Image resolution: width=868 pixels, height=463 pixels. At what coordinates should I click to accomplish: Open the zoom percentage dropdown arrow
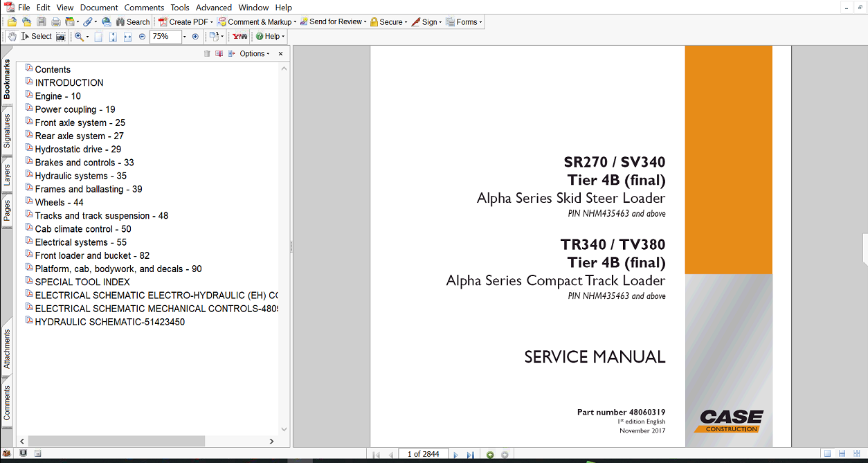coord(185,37)
